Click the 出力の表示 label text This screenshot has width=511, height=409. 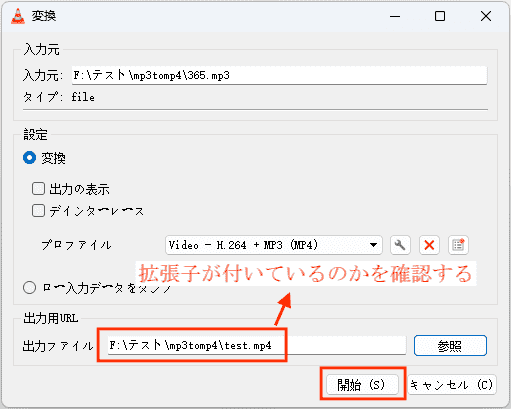coord(80,189)
